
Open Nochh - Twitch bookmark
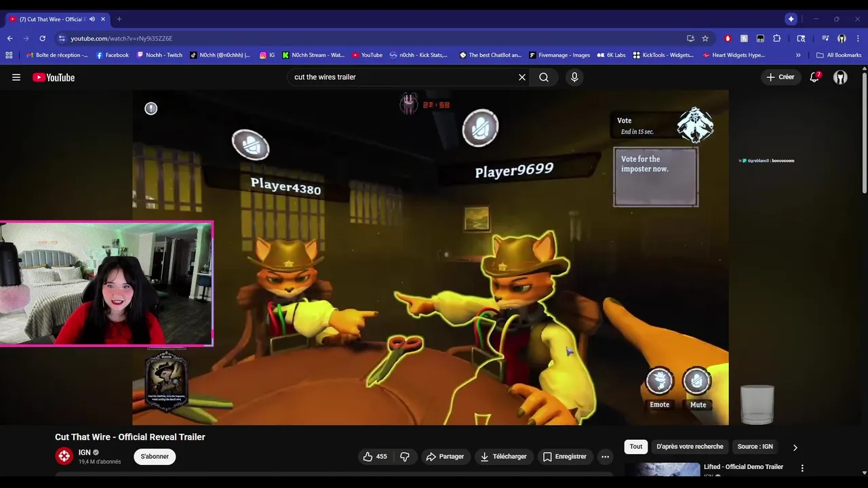(159, 55)
